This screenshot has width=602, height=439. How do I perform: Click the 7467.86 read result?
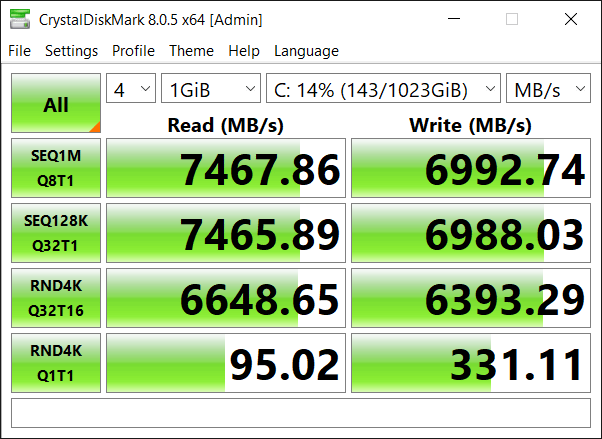point(226,168)
